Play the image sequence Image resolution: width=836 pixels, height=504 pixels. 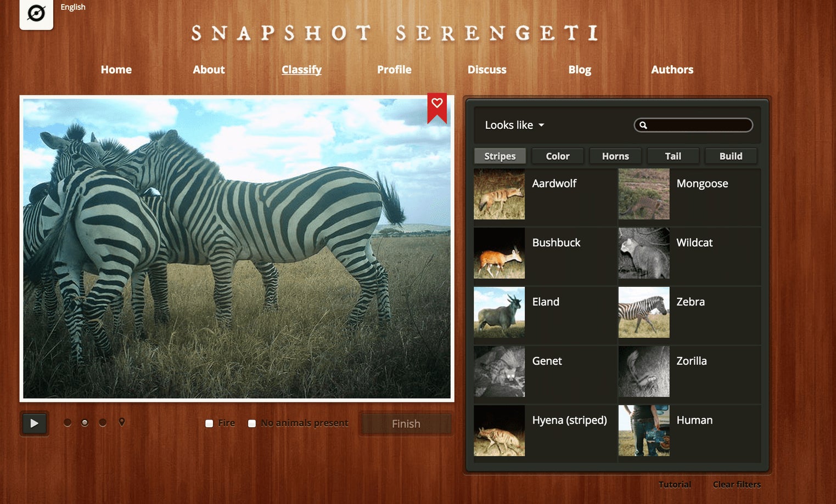(x=34, y=423)
